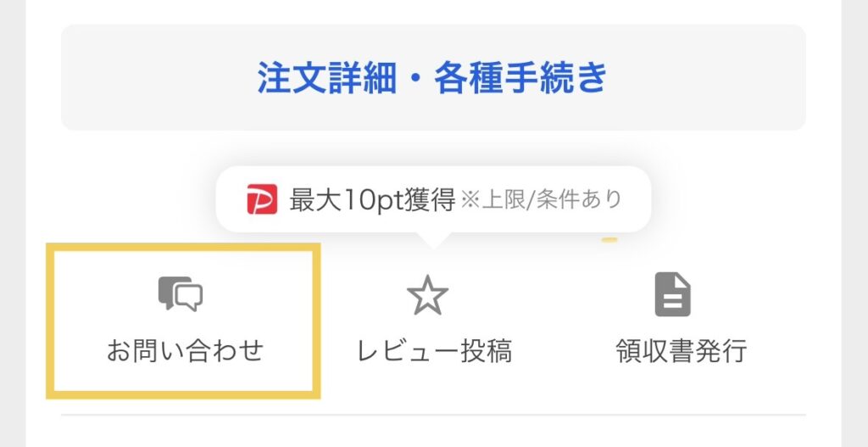Viewport: 868px width, 447px height.
Task: Click the document icon for receipt issuance
Action: 673,294
